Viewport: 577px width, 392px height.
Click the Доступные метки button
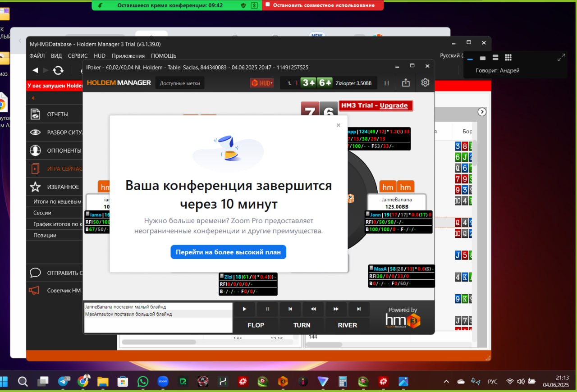[x=180, y=83]
